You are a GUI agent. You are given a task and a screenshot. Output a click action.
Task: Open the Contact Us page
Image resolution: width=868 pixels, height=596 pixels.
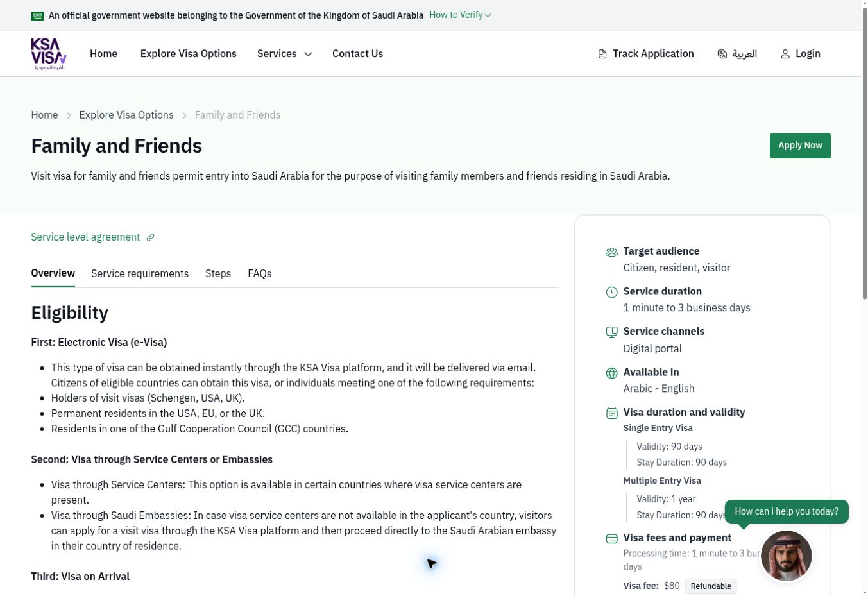pos(357,54)
